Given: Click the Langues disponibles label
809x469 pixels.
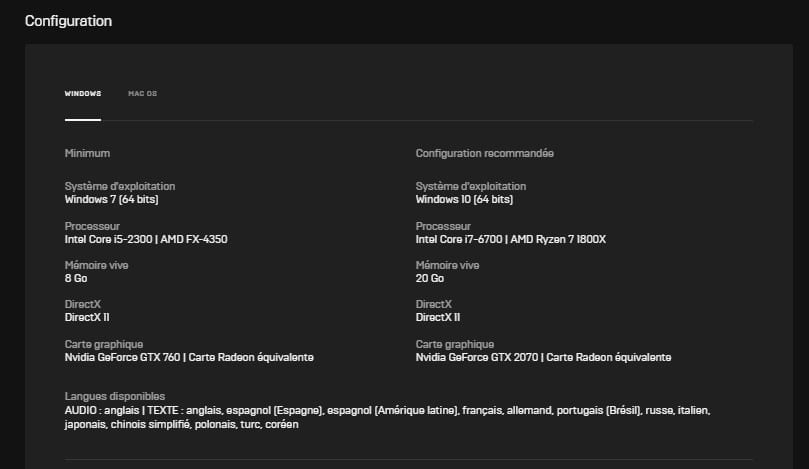Looking at the screenshot, I should point(115,396).
